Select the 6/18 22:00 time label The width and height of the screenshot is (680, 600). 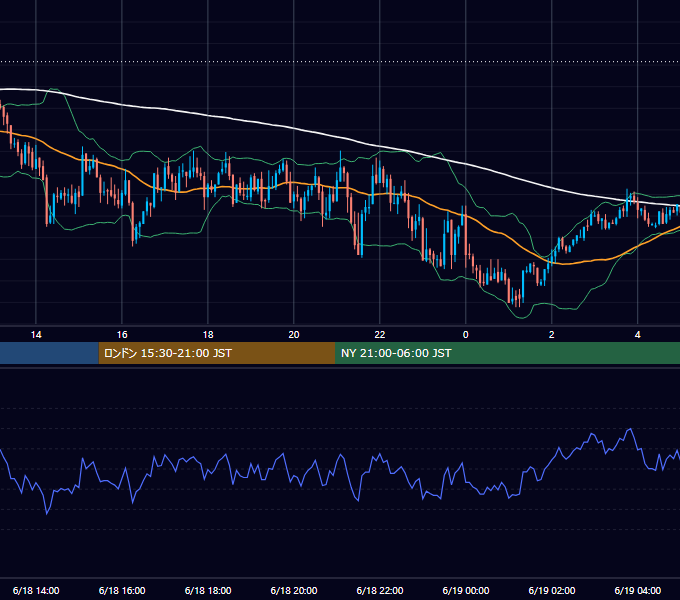[379, 590]
